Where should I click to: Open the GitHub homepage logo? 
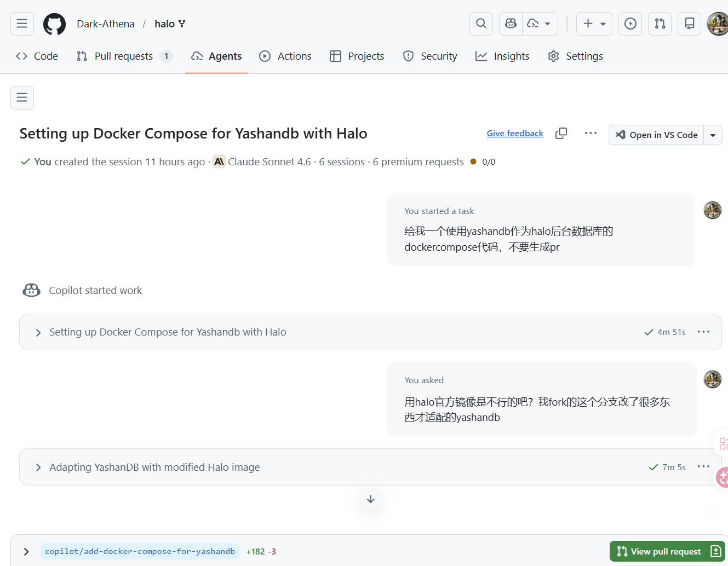click(54, 24)
